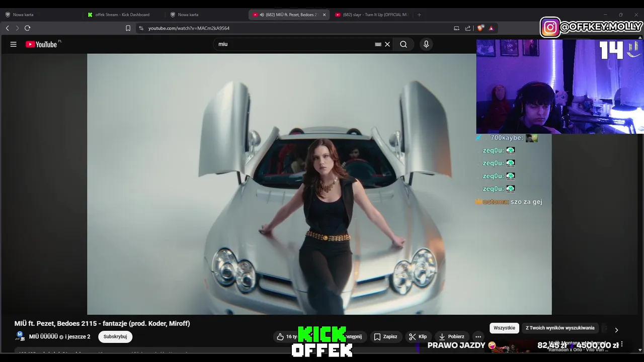
Task: Open the MIÜ ÜÜÜÜÜ channel name link
Action: 43,337
